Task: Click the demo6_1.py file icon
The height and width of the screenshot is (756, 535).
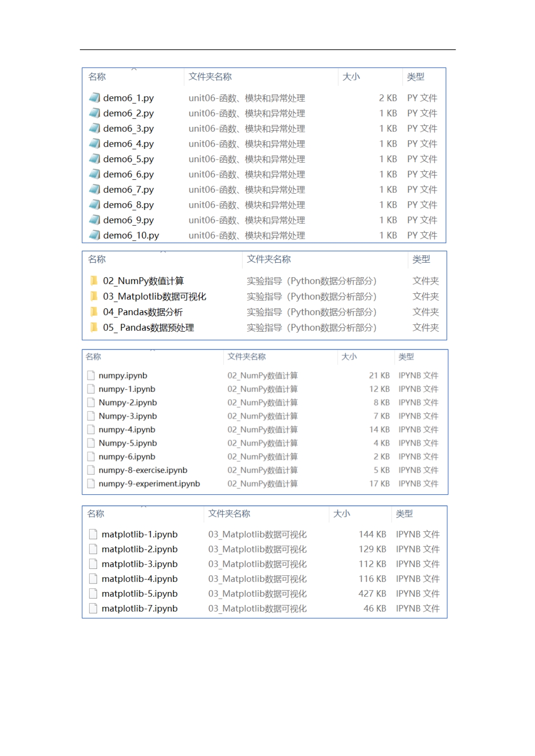Action: (94, 98)
